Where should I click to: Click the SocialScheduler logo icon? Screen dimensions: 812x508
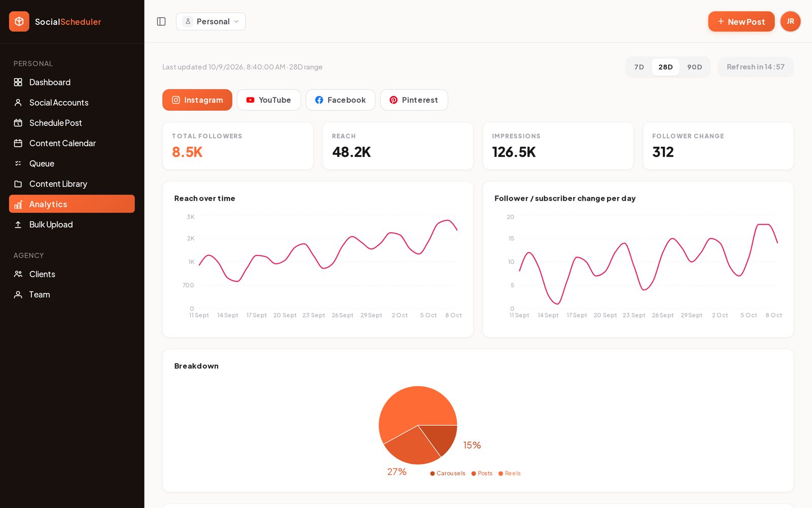point(19,21)
